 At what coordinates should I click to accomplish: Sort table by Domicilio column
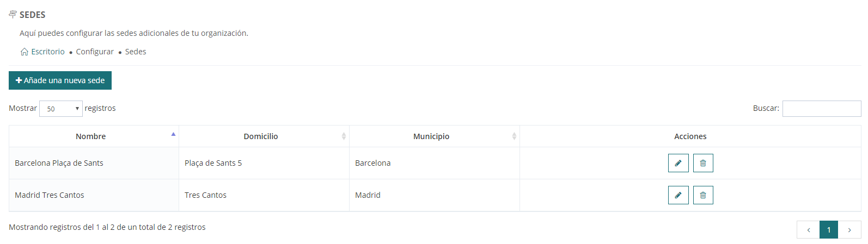click(261, 136)
